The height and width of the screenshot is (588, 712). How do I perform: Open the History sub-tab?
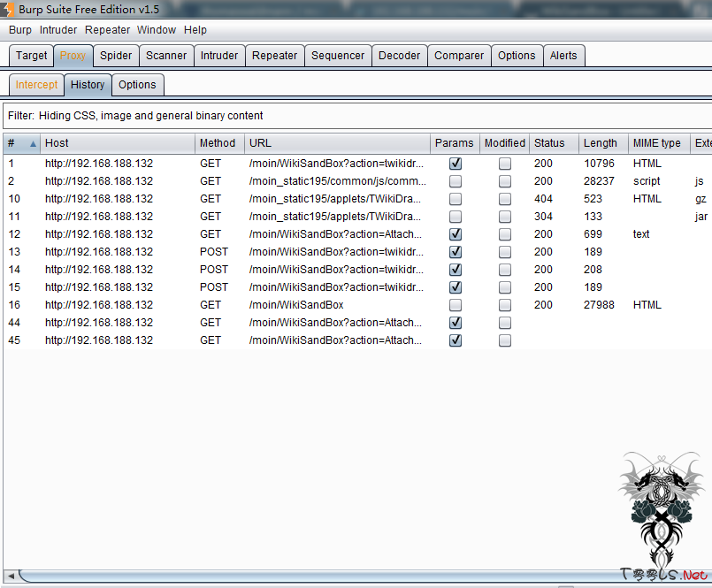(x=88, y=85)
